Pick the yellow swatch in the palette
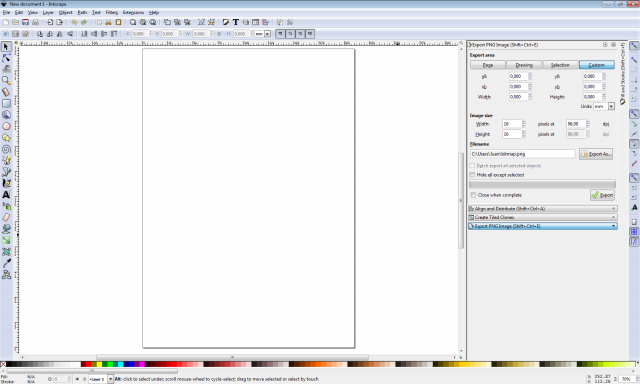This screenshot has width=640, height=384. 99,364
